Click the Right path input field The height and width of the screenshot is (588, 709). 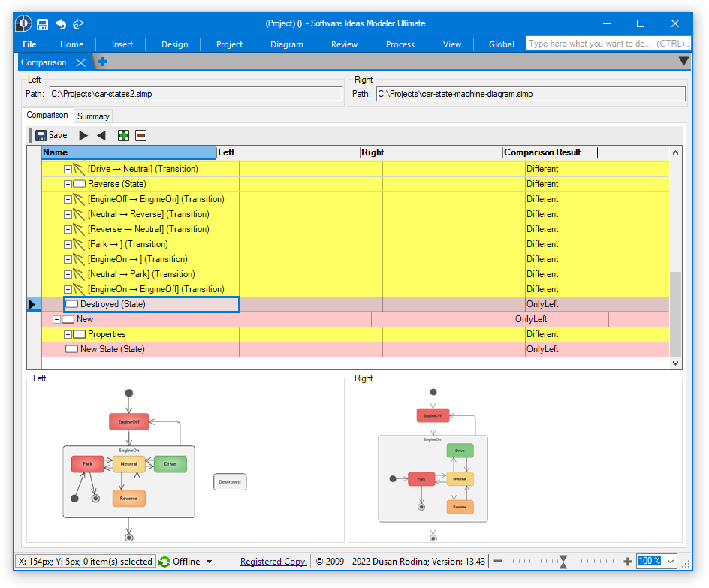pos(531,94)
